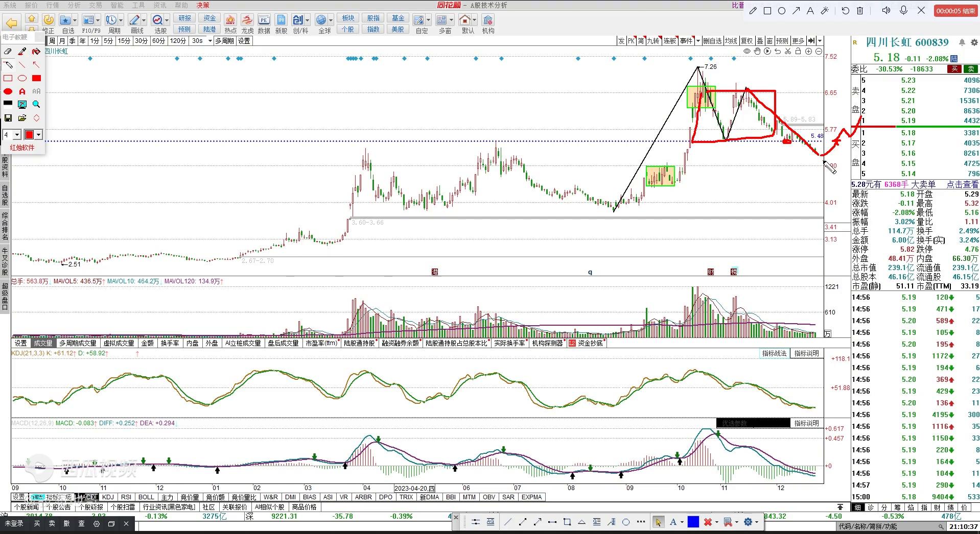
Task: Expand the red color dropdown in palette
Action: coord(39,135)
